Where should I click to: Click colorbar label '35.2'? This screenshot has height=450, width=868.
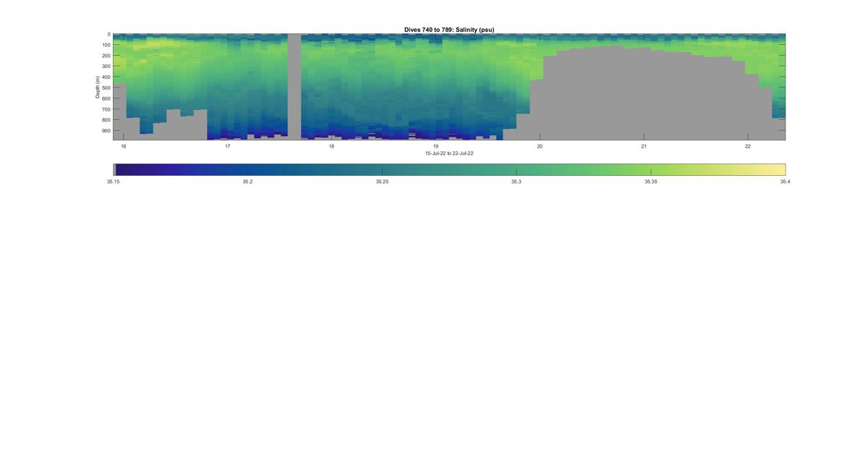click(x=247, y=182)
